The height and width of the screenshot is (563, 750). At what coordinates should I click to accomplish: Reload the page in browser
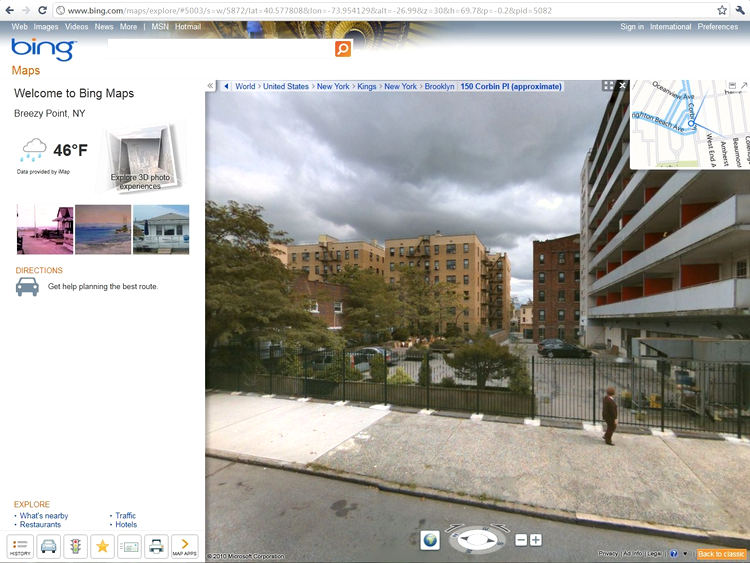coord(42,10)
